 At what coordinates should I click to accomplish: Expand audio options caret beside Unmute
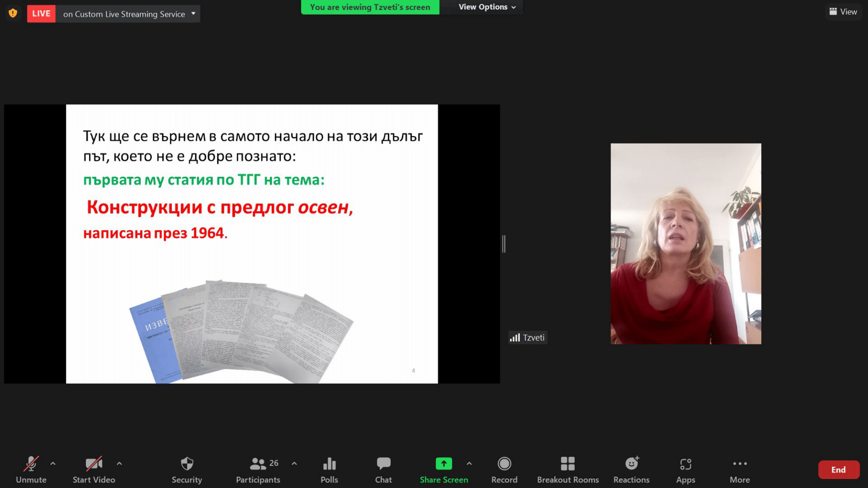[x=53, y=463]
